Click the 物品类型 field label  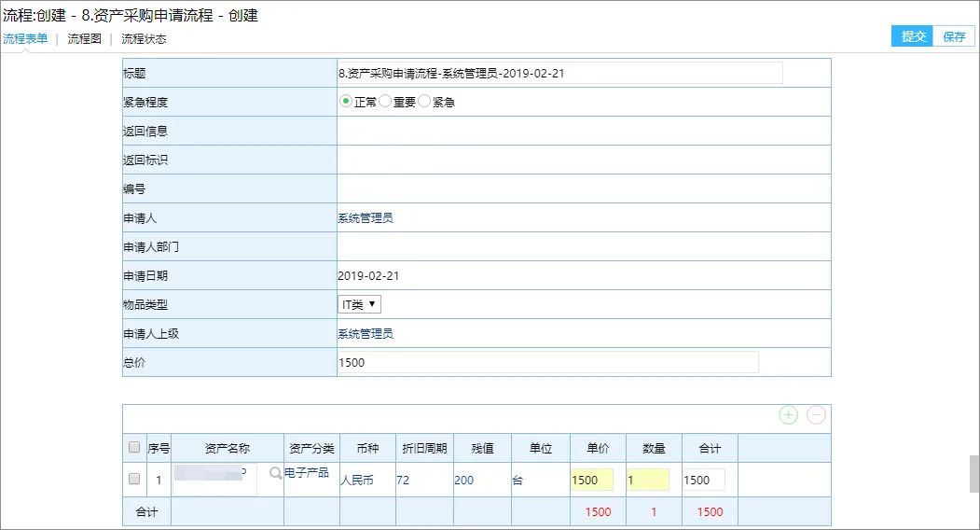[x=145, y=305]
